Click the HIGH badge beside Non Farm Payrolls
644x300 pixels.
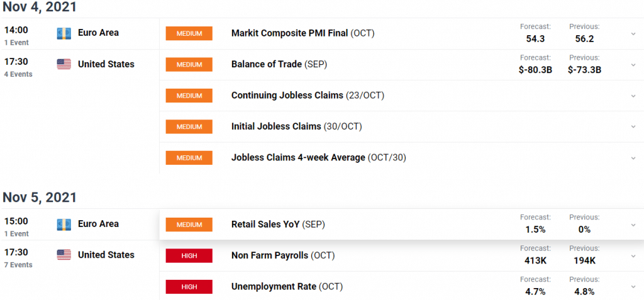point(189,255)
